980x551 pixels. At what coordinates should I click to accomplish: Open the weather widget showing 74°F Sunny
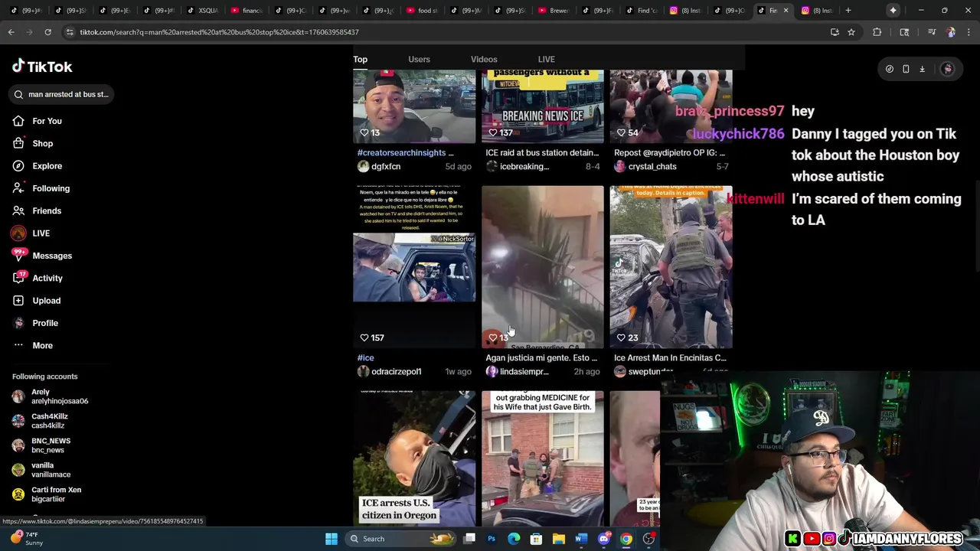pyautogui.click(x=28, y=539)
